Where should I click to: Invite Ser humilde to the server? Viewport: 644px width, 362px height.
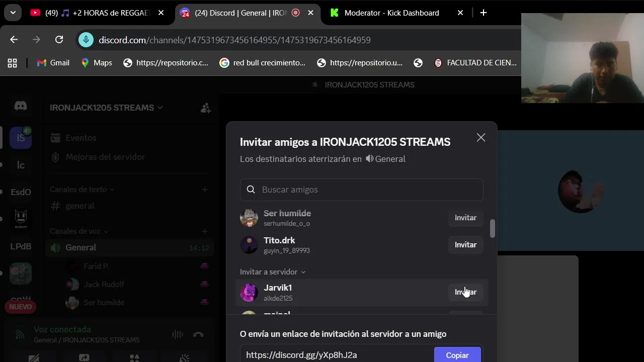tap(465, 218)
